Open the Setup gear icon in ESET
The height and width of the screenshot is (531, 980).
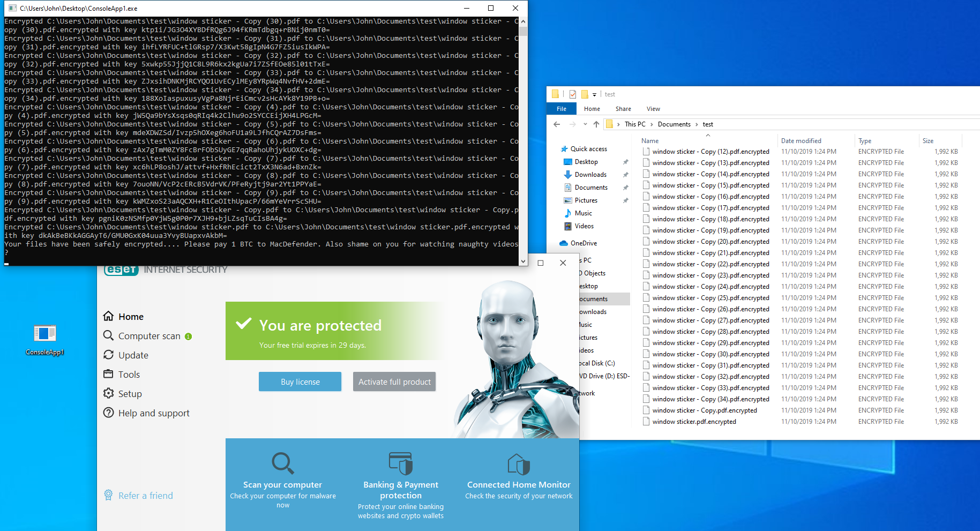[108, 393]
